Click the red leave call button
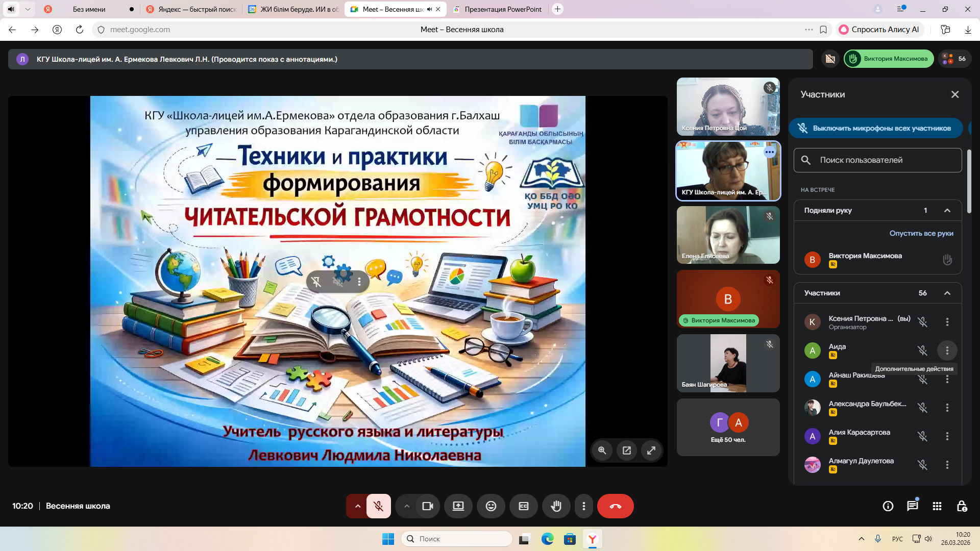 (x=615, y=506)
